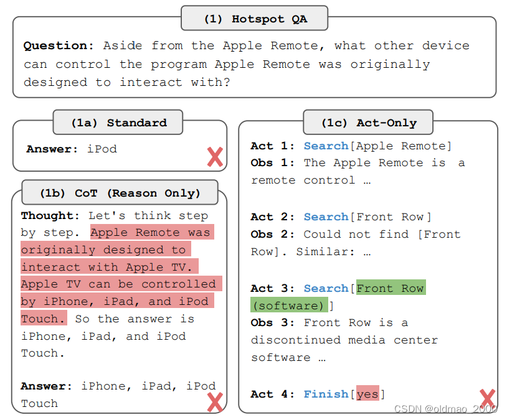Screen dimensions: 507x420
Task: Click the blue "Search" in Act 2
Action: [x=326, y=217]
